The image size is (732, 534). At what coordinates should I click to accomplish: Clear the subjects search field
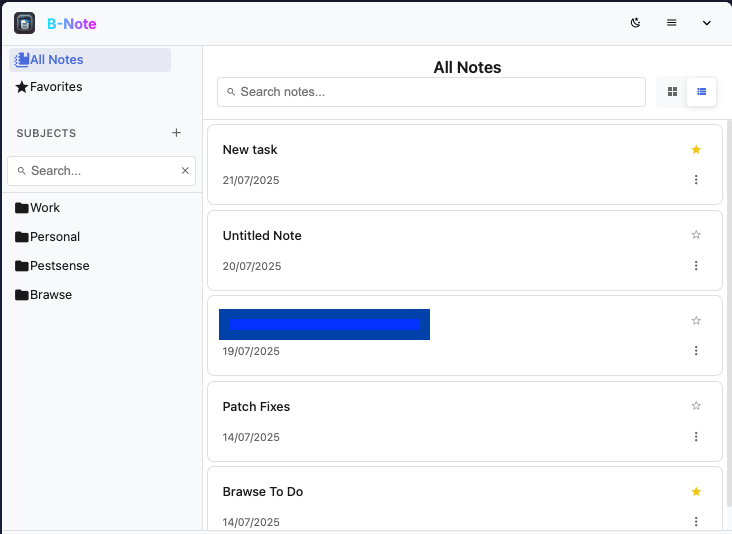[185, 171]
